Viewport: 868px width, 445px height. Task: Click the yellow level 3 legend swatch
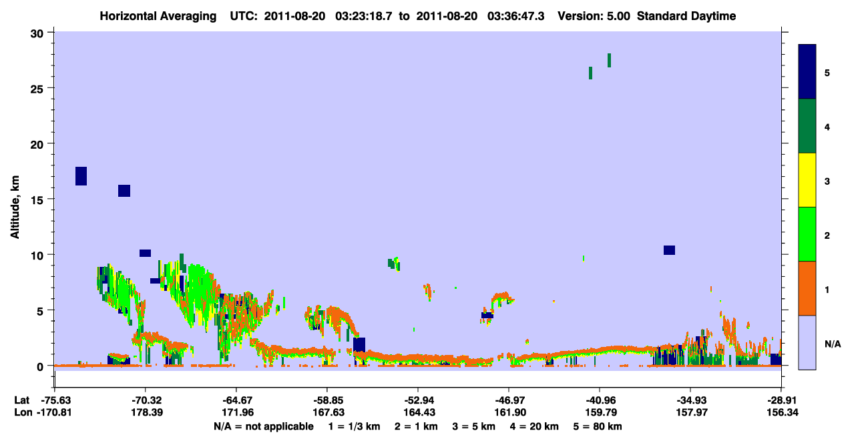807,180
